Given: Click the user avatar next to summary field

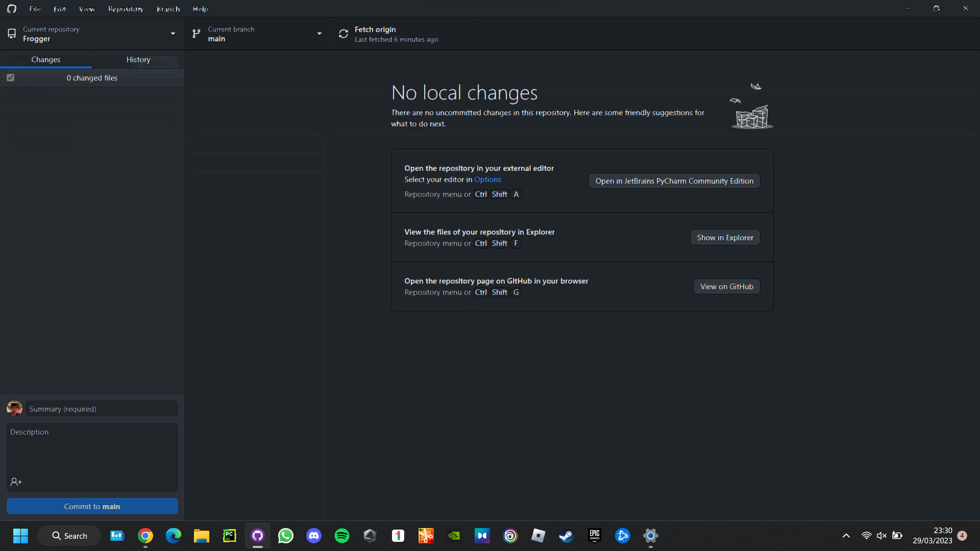Looking at the screenshot, I should coord(14,408).
